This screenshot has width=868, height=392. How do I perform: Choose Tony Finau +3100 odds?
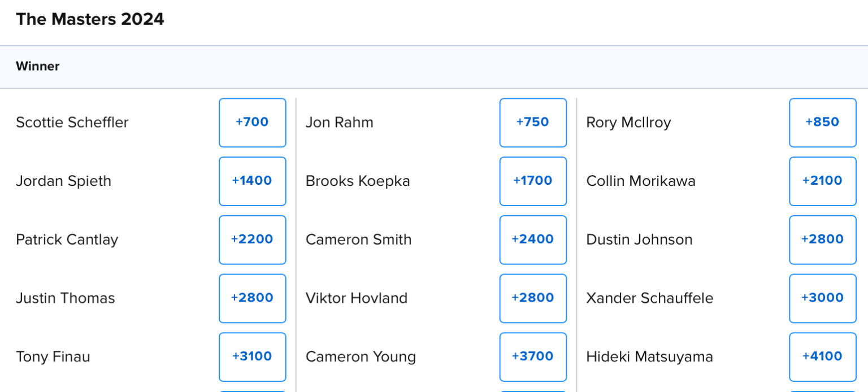click(x=253, y=357)
